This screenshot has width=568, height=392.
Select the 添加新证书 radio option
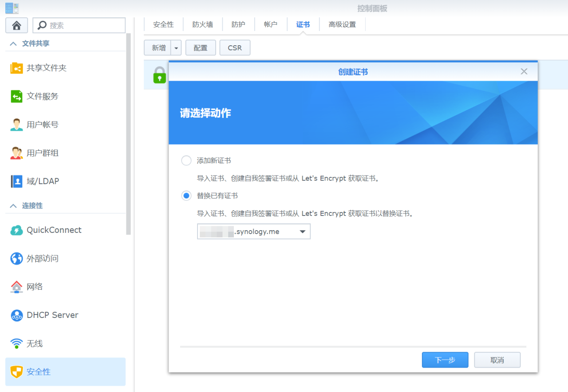186,161
